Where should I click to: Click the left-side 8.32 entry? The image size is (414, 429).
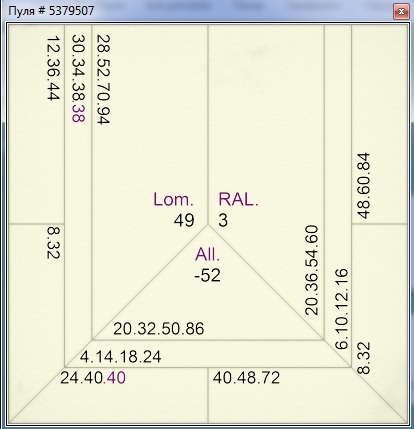53,243
